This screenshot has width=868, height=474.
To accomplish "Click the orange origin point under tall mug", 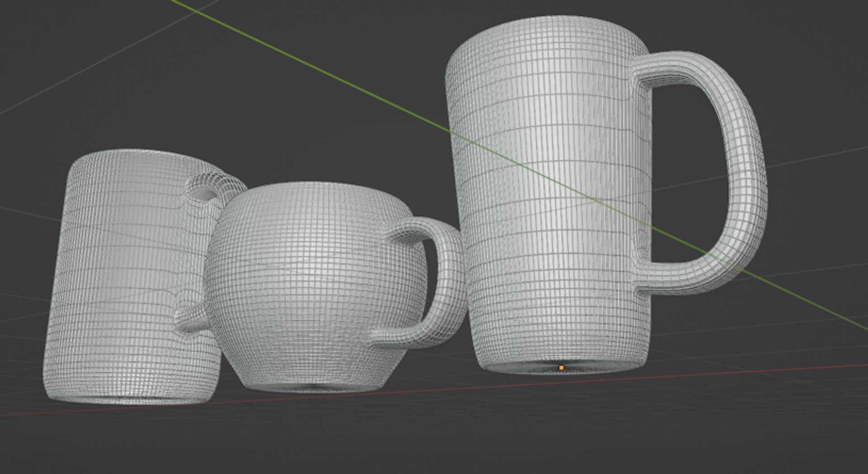I will point(561,368).
